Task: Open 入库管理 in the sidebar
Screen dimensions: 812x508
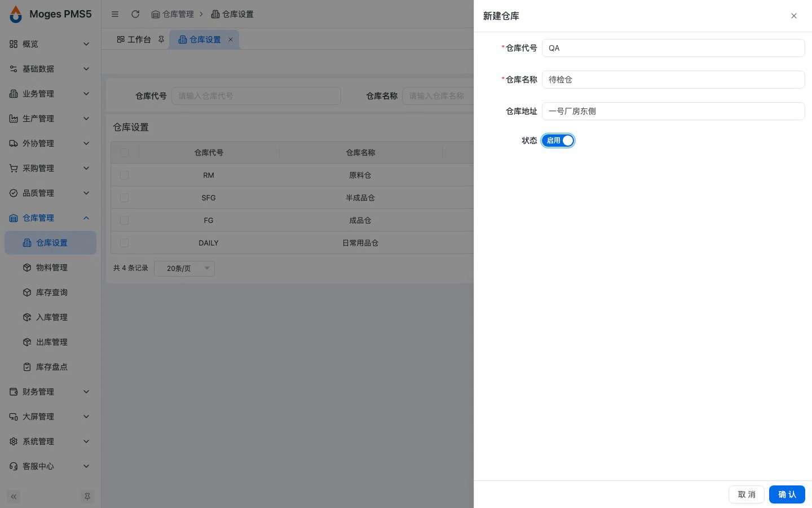Action: click(50, 317)
